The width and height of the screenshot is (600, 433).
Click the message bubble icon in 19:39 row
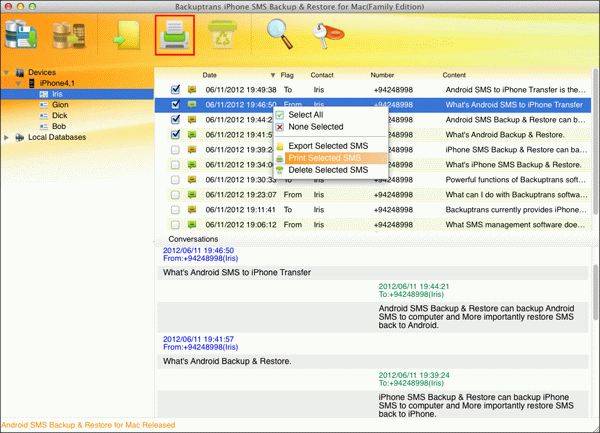[x=192, y=150]
